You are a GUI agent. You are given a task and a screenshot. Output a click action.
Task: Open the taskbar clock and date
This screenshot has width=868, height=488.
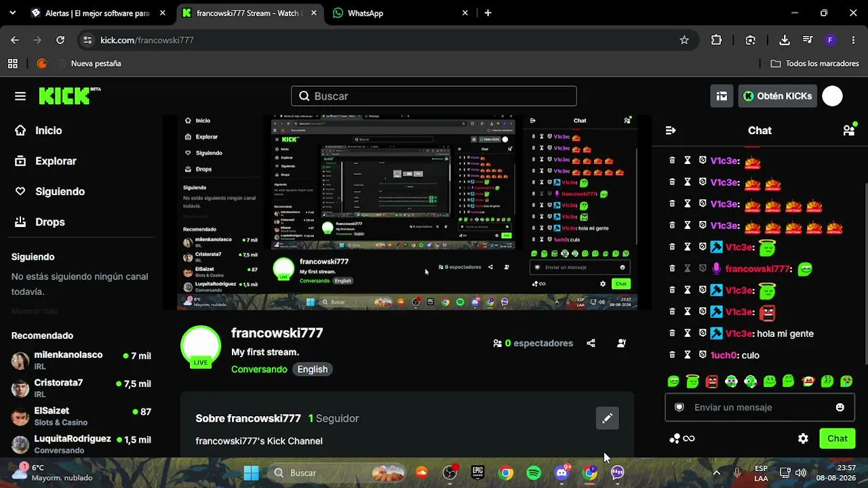836,473
